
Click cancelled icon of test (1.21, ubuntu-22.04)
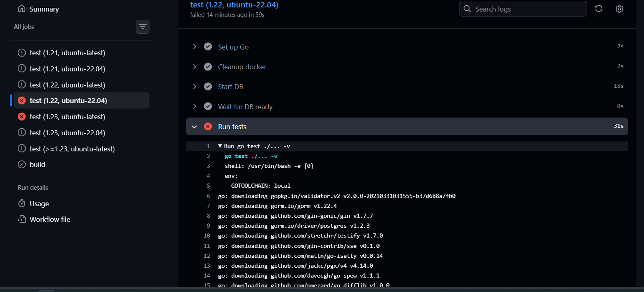pyautogui.click(x=22, y=69)
